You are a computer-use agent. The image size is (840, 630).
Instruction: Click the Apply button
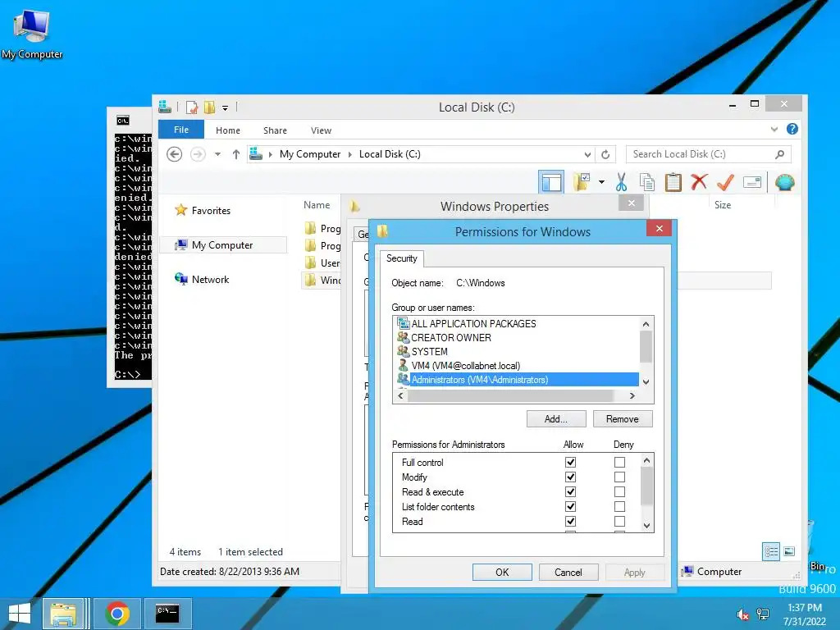(x=635, y=572)
